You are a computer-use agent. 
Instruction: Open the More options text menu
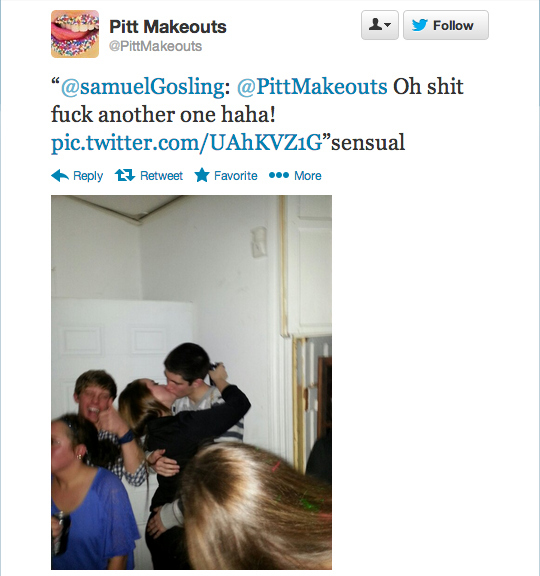point(308,176)
